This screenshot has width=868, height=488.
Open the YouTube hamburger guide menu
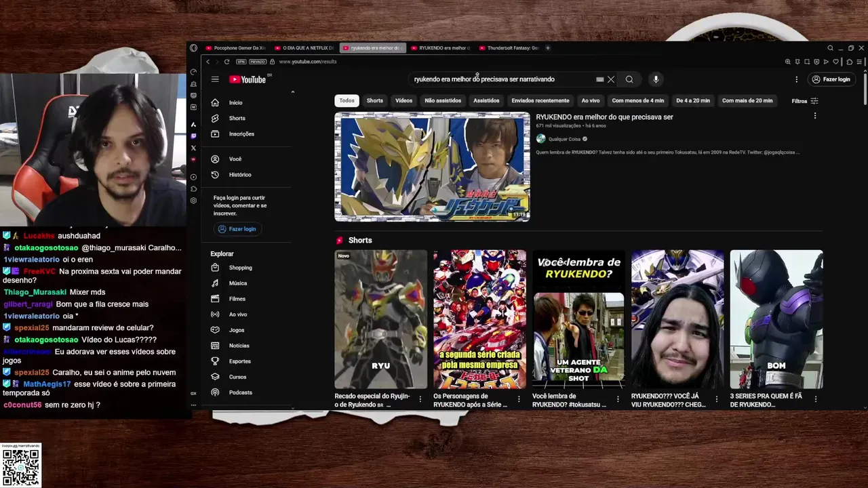point(215,79)
